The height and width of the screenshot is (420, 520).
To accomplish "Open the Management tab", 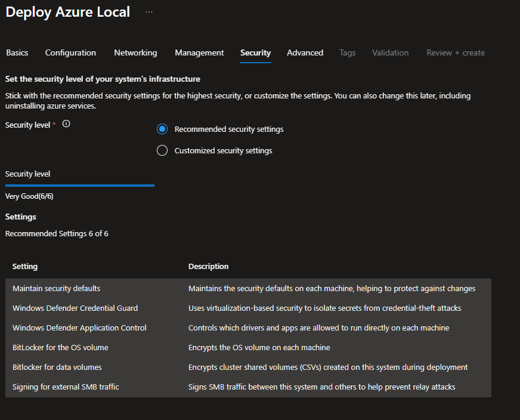I will (x=199, y=52).
